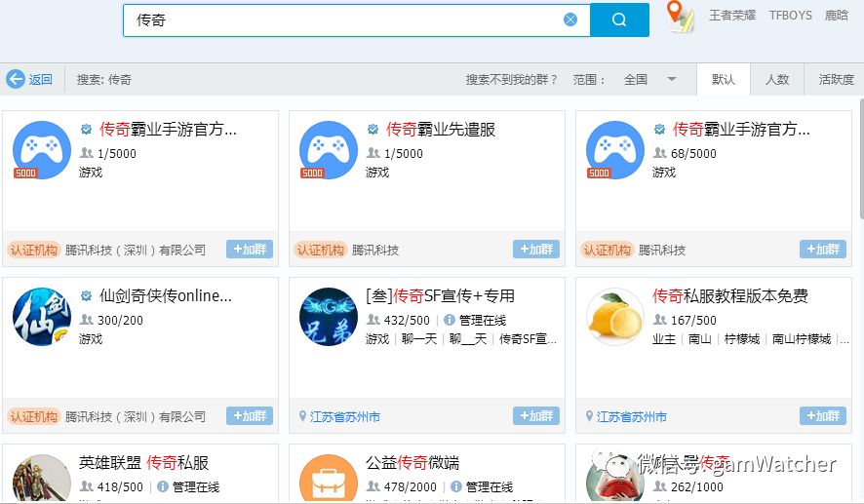Click the member icon next to 167/500
864x504 pixels.
tap(659, 320)
